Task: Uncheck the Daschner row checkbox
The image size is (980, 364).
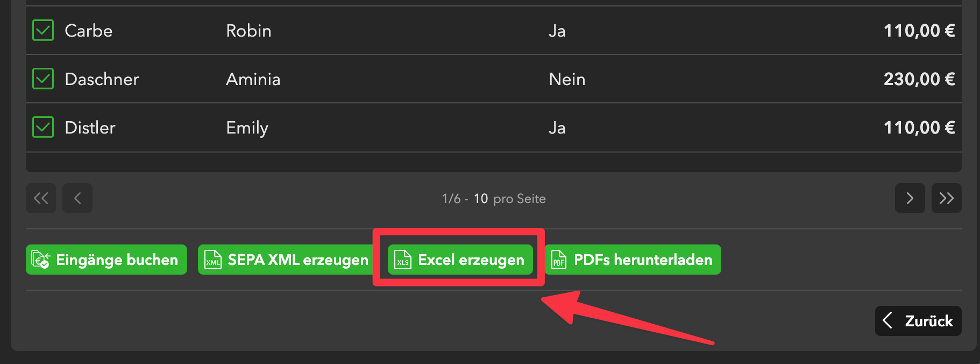Action: click(x=43, y=79)
